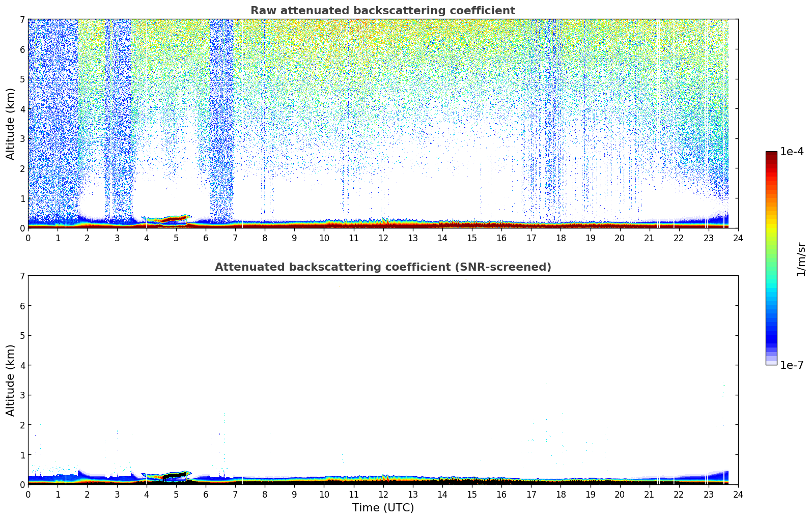Click the hour 18 tick label on top plot
Image resolution: width=812 pixels, height=519 pixels.
[561, 238]
